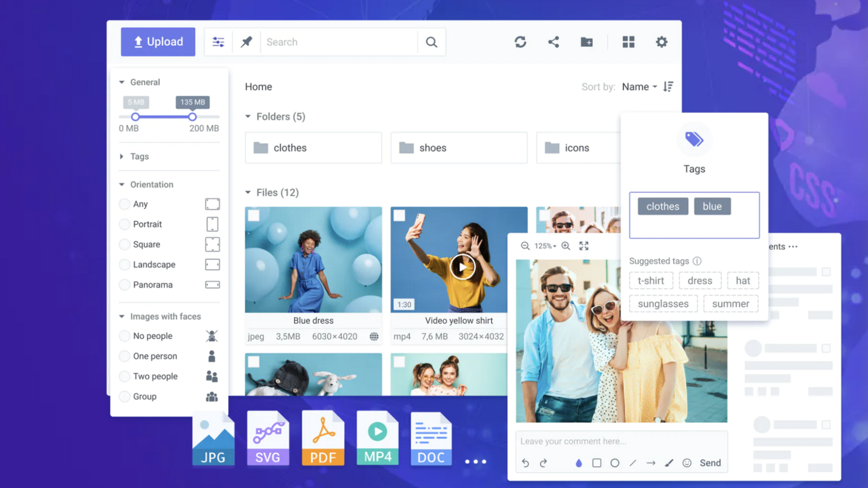Image resolution: width=868 pixels, height=488 pixels.
Task: Open the settings gear icon
Action: [x=661, y=42]
